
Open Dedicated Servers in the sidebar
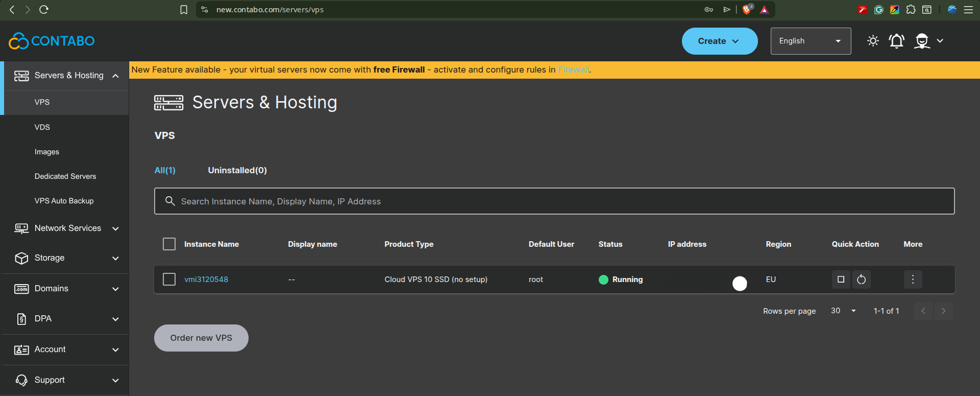coord(65,176)
